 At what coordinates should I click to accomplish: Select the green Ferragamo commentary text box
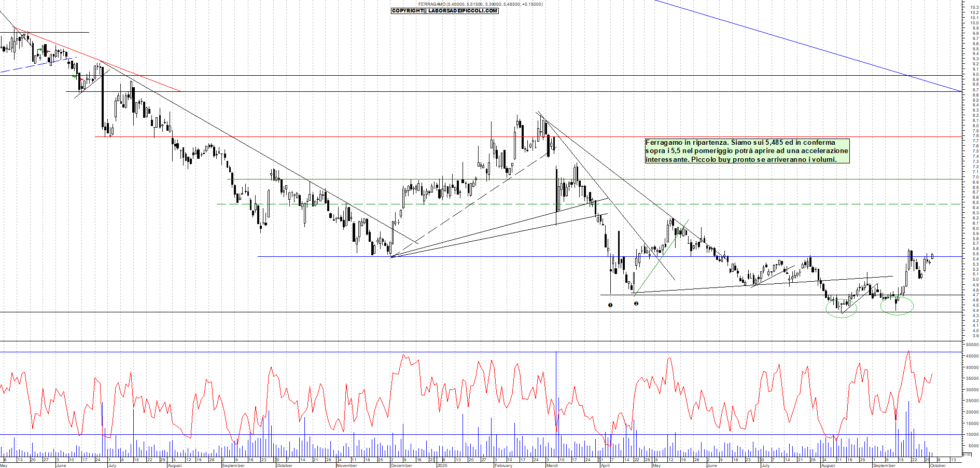coord(747,151)
